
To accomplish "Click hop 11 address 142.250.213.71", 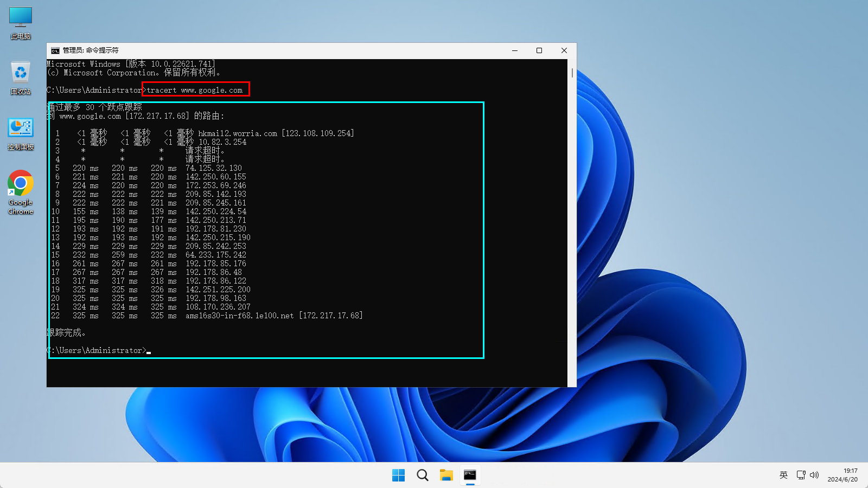I will [x=216, y=220].
